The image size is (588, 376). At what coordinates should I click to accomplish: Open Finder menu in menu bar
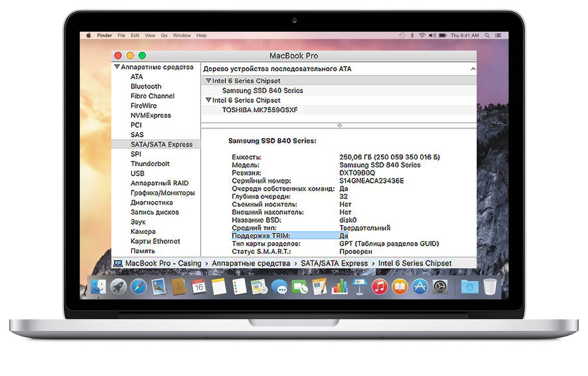tap(105, 35)
